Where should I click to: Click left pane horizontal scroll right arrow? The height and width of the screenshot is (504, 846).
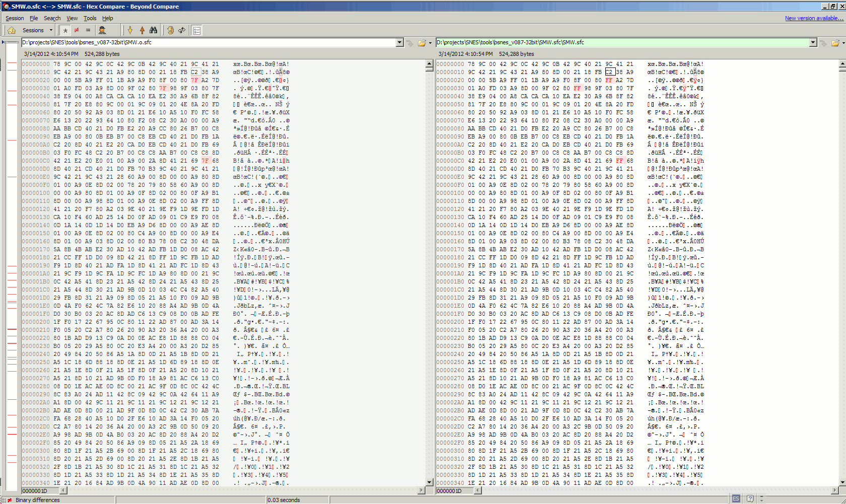pyautogui.click(x=421, y=490)
